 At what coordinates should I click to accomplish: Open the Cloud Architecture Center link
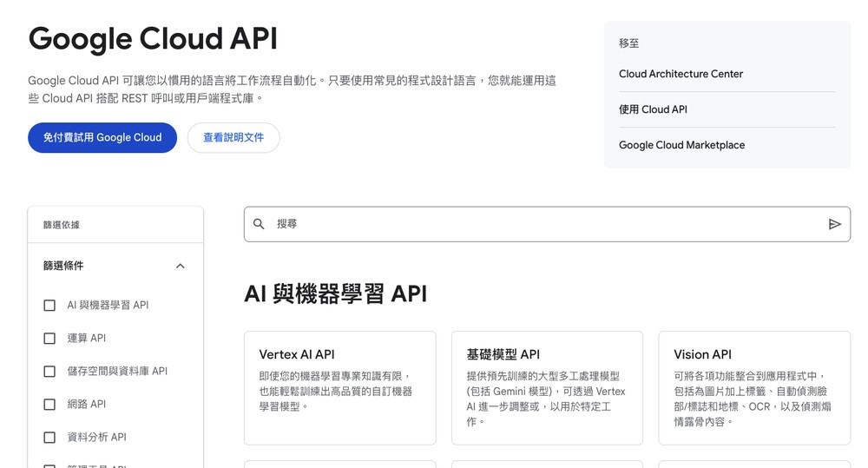coord(681,74)
